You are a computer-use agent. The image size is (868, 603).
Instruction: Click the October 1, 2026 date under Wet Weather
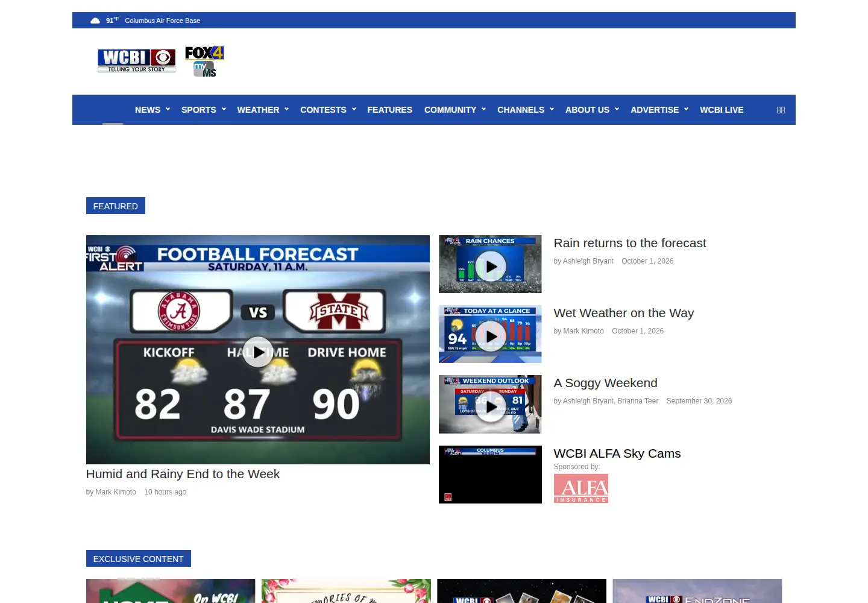(638, 331)
